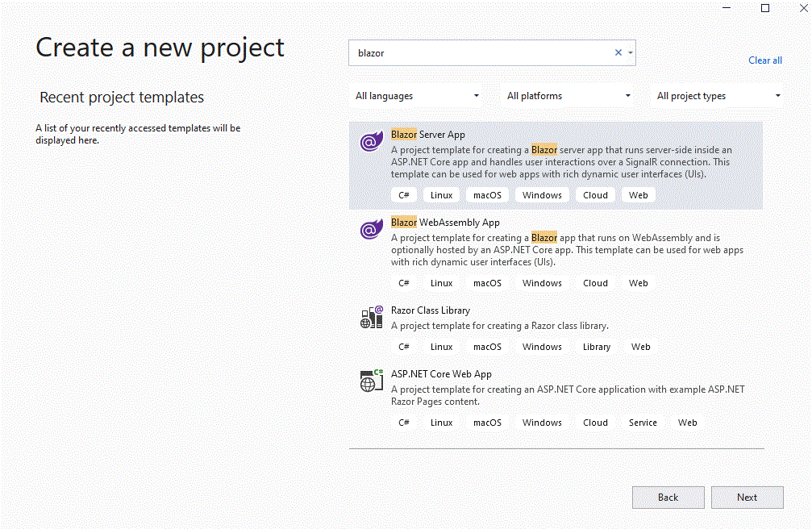812x529 pixels.
Task: Click the Windows tag under ASP.NET Core Web App
Action: 542,423
